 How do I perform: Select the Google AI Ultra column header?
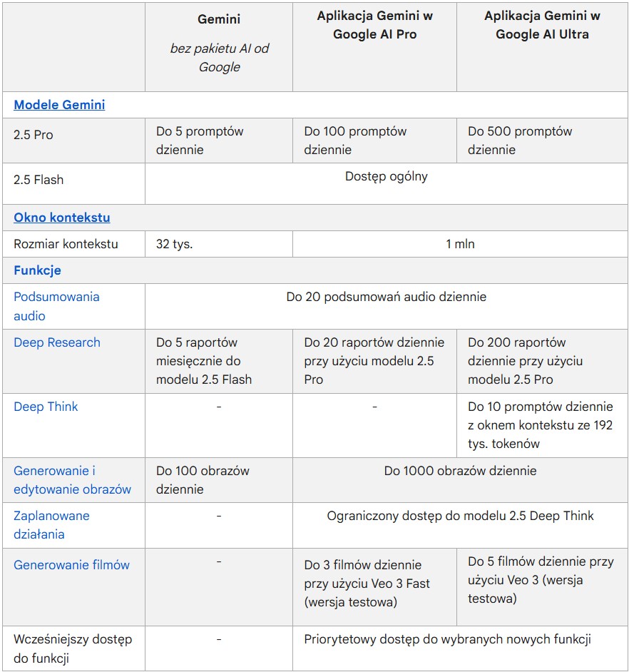pyautogui.click(x=542, y=25)
